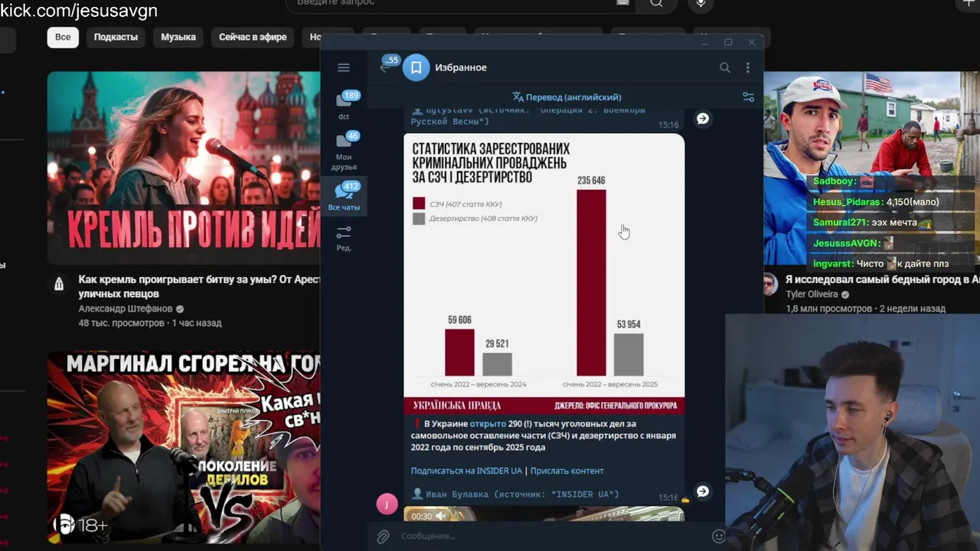Open Tyler Oliveira channel name
This screenshot has height=551, width=980.
coord(812,294)
